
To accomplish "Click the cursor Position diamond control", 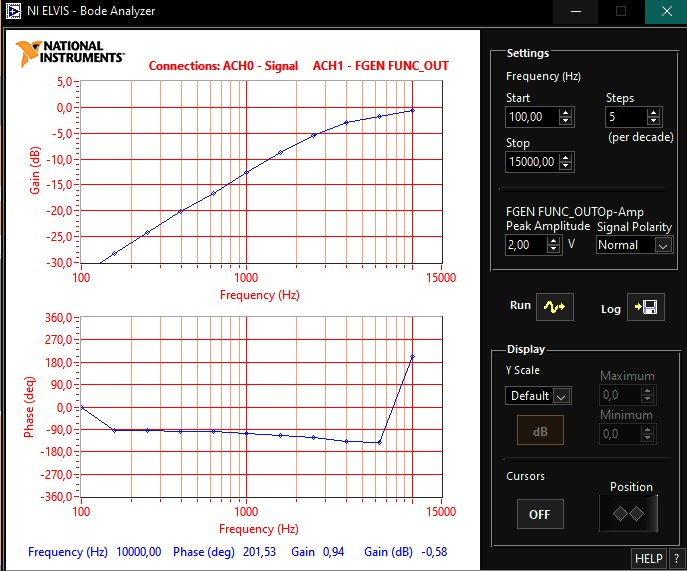I will (628, 514).
